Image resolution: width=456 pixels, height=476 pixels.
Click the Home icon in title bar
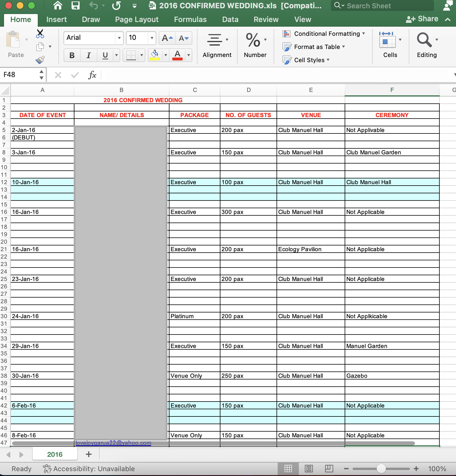(x=58, y=5)
